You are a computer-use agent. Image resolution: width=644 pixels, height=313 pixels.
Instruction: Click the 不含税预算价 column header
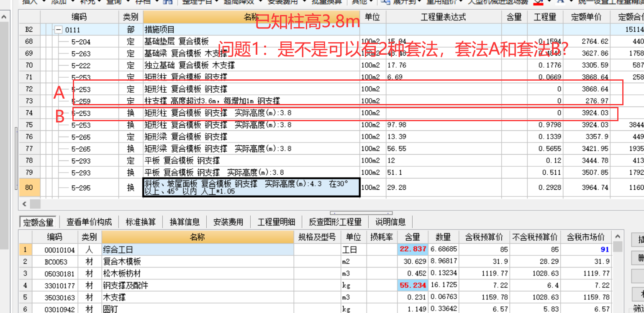point(535,237)
